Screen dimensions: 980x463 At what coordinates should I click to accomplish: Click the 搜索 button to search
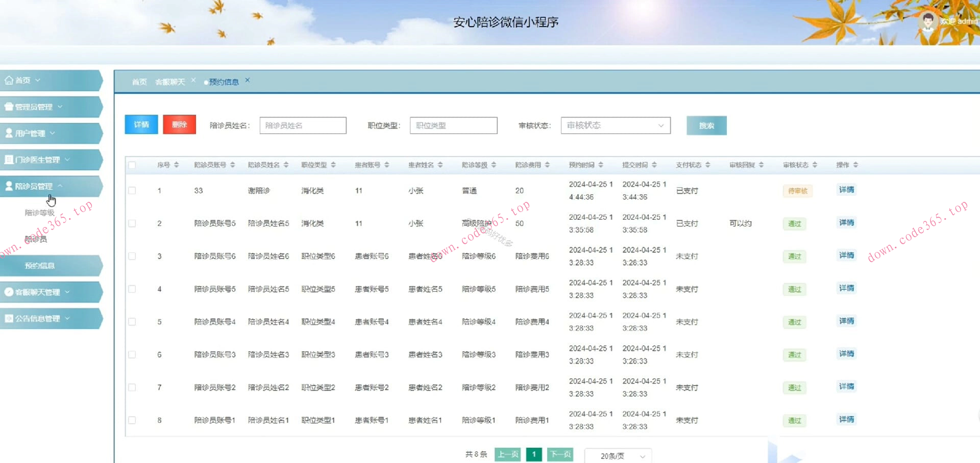[706, 125]
